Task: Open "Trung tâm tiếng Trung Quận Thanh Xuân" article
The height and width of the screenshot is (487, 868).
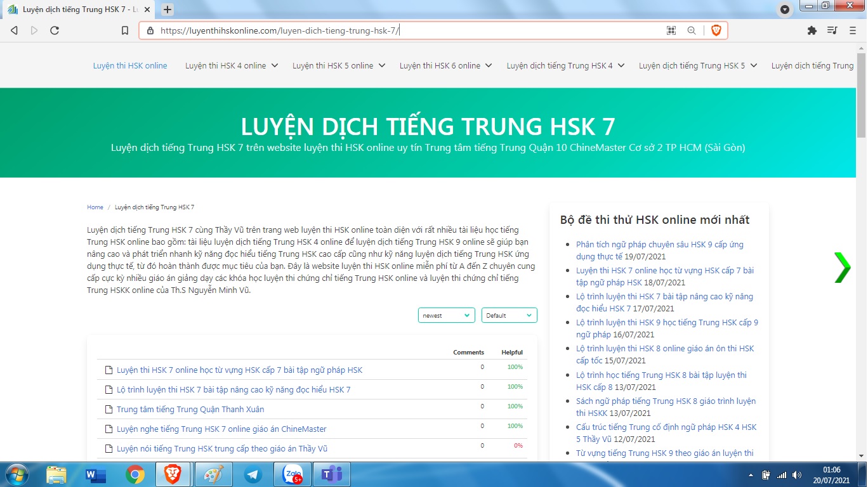Action: (190, 409)
